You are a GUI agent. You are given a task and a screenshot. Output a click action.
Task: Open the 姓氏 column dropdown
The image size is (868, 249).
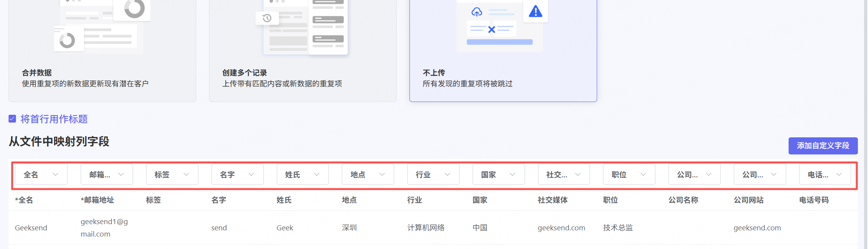[x=303, y=175]
